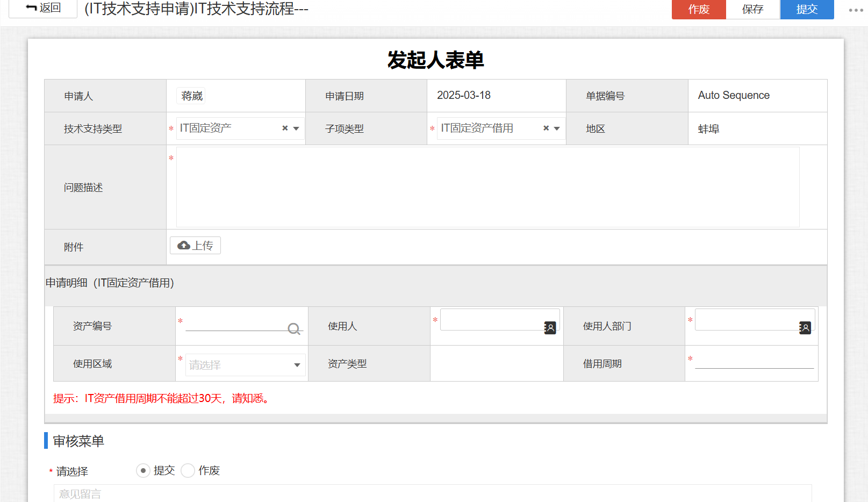Open the user department picker icon
This screenshot has height=502, width=868.
805,328
